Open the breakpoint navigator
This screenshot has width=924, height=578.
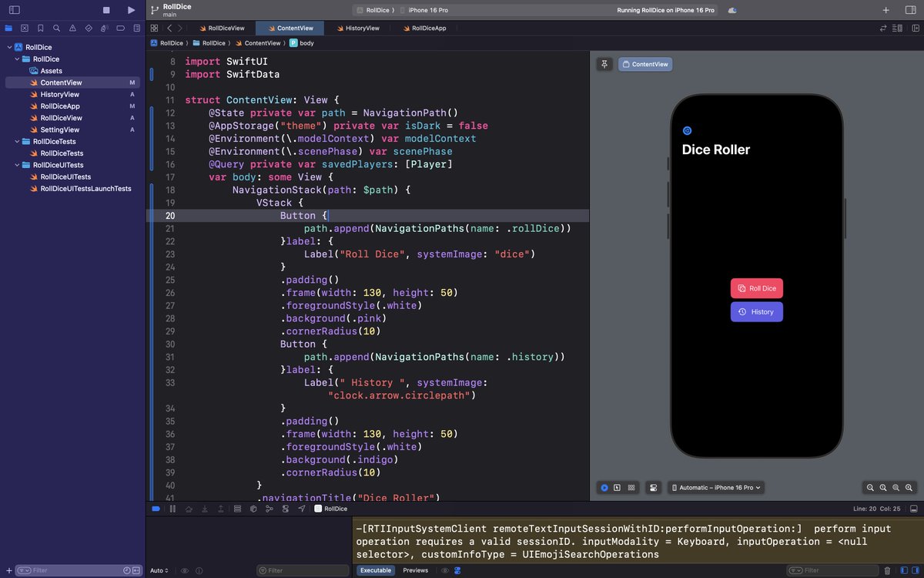pyautogui.click(x=120, y=28)
